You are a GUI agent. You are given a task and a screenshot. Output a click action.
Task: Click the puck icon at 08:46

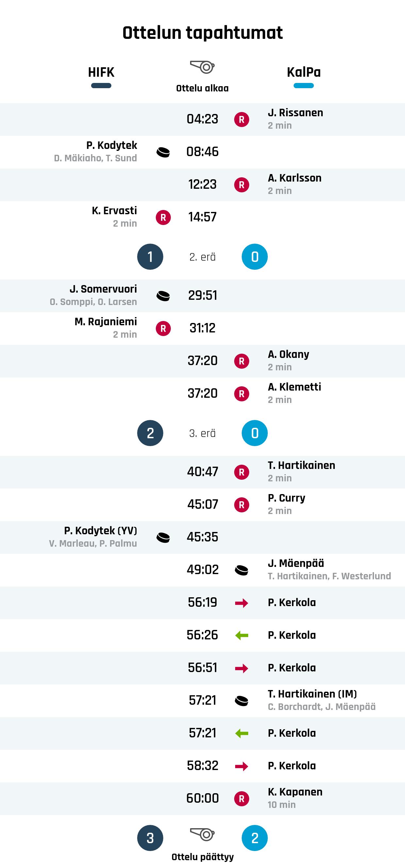pyautogui.click(x=163, y=152)
